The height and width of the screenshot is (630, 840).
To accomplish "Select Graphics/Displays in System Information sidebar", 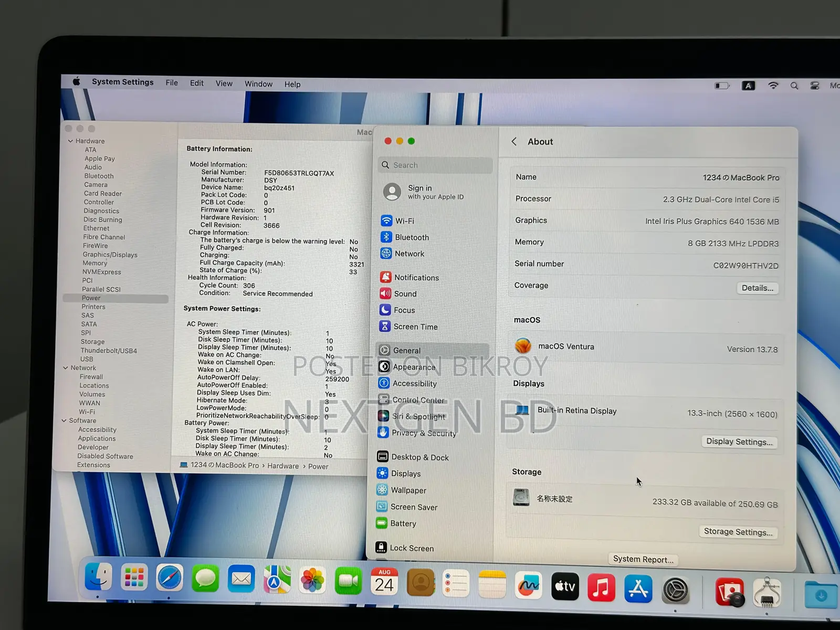I will (110, 255).
